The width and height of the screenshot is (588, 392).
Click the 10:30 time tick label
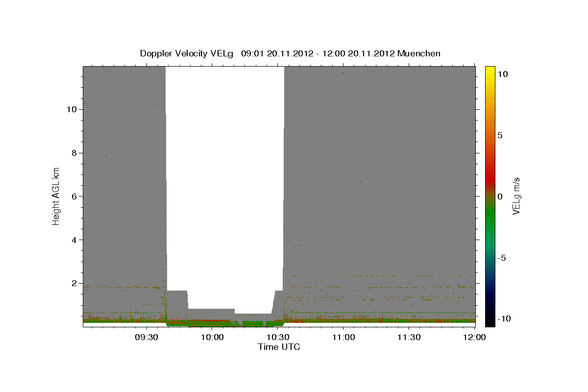[x=278, y=337]
